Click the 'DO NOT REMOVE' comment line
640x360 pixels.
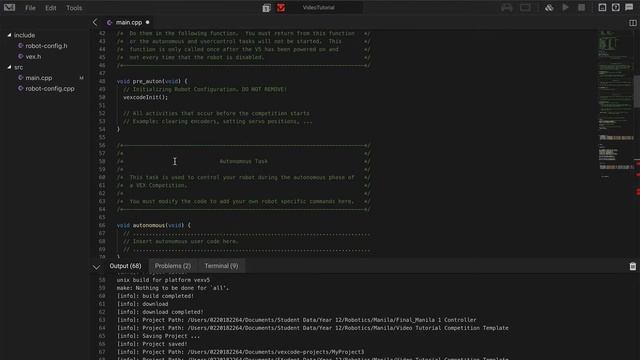point(205,89)
